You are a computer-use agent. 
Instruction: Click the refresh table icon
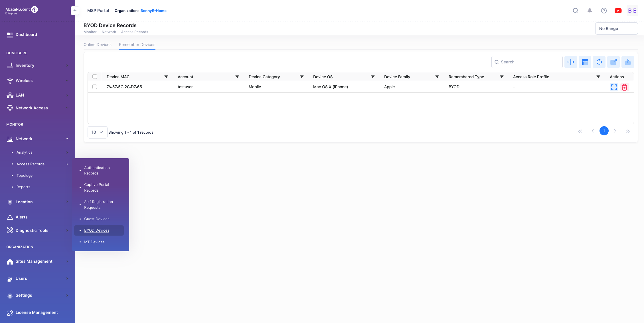[x=599, y=62]
